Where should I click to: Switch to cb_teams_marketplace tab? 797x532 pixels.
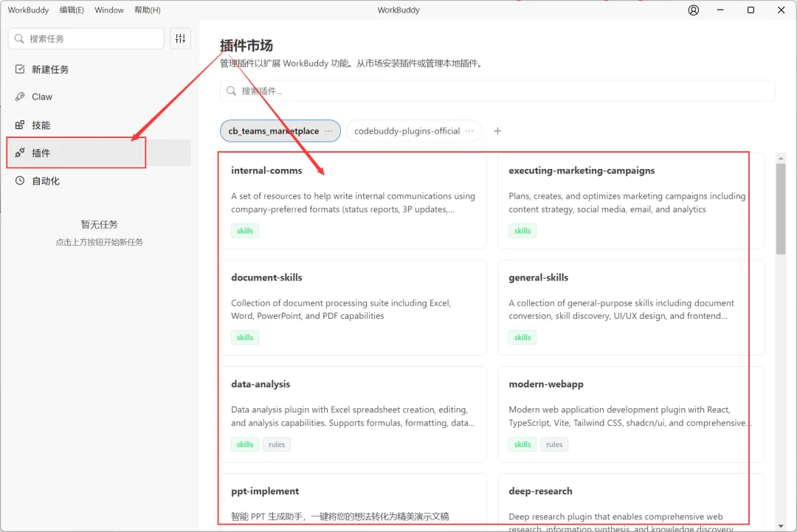pyautogui.click(x=280, y=131)
